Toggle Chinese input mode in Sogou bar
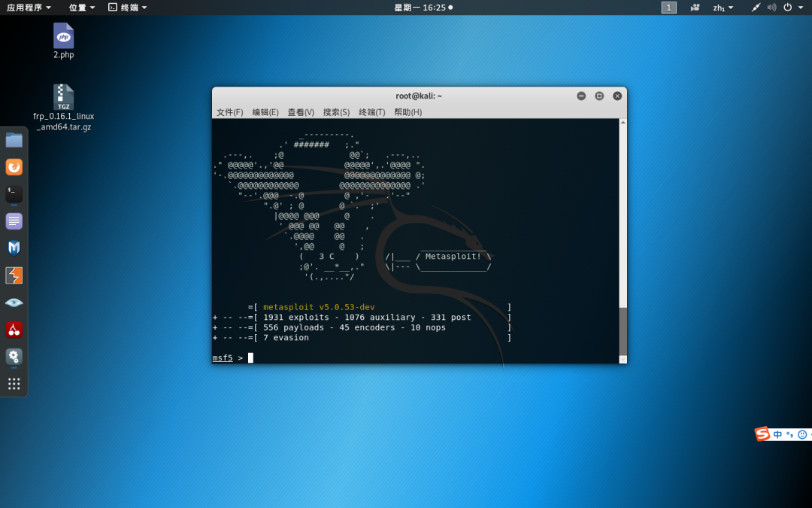 coord(777,434)
